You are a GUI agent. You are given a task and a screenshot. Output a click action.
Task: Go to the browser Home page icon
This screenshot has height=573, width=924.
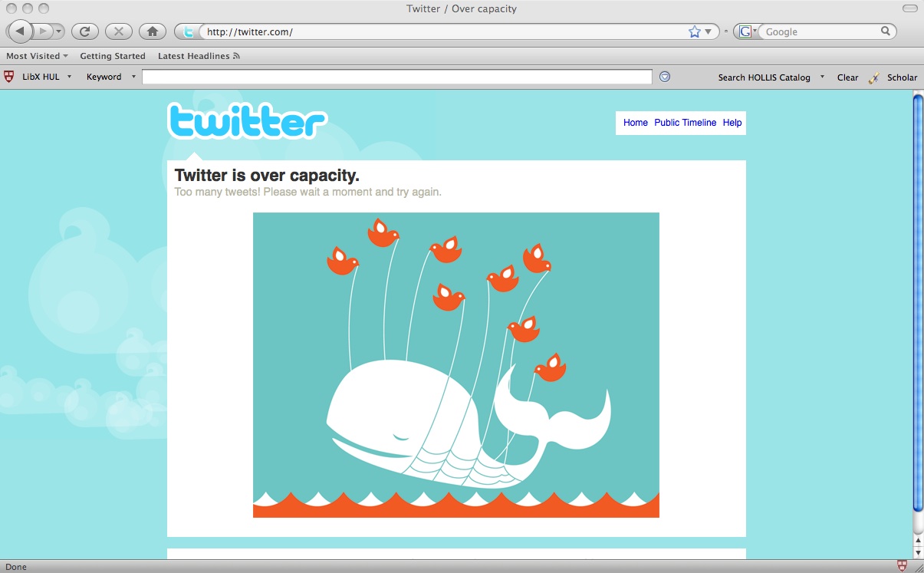point(152,31)
